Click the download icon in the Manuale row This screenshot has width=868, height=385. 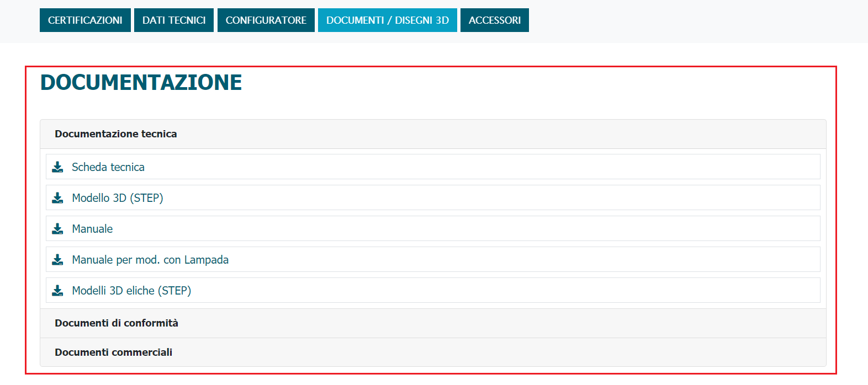click(57, 229)
